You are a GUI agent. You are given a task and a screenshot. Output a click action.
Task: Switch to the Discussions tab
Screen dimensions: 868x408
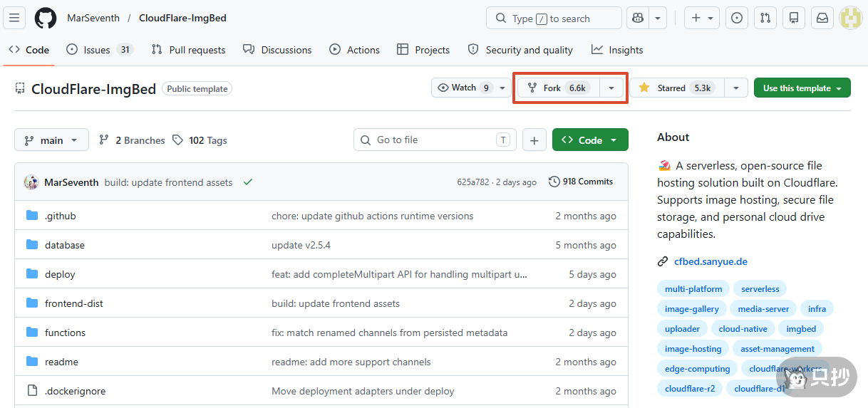click(277, 50)
